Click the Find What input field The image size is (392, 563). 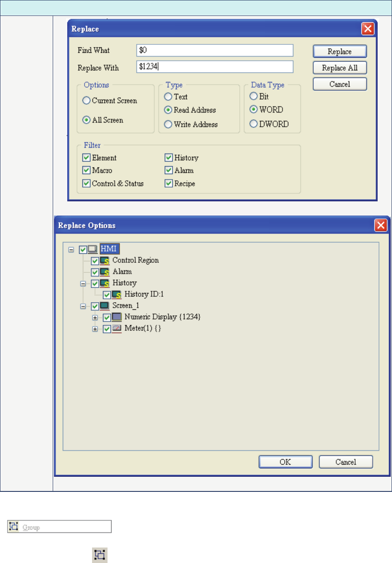coord(215,50)
